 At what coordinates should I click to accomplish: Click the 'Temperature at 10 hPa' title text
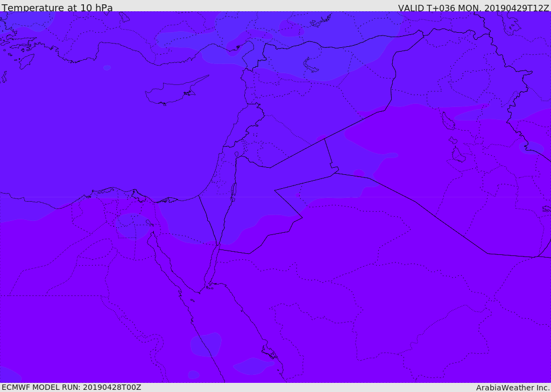[x=57, y=8]
